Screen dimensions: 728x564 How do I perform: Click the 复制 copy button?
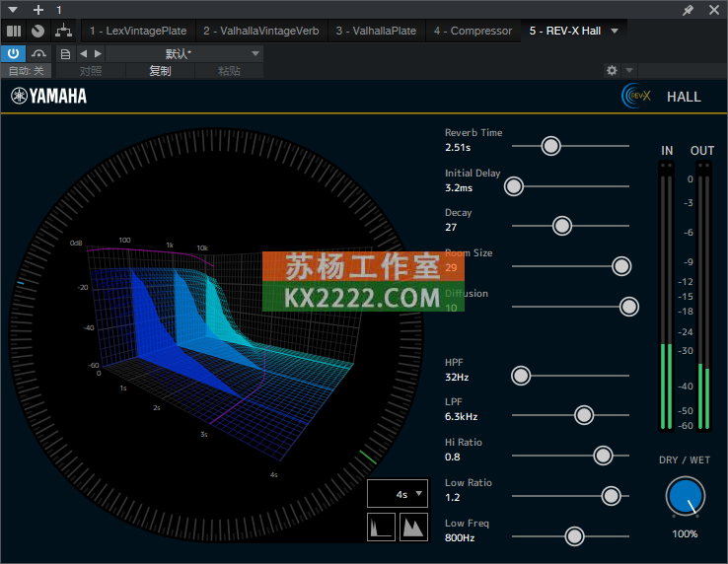pos(160,71)
